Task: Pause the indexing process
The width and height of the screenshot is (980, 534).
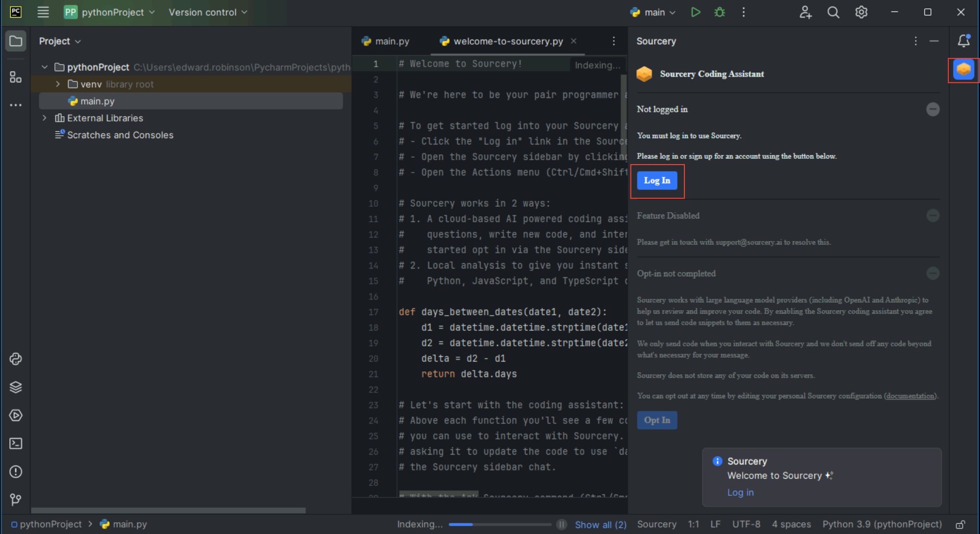Action: click(x=562, y=525)
